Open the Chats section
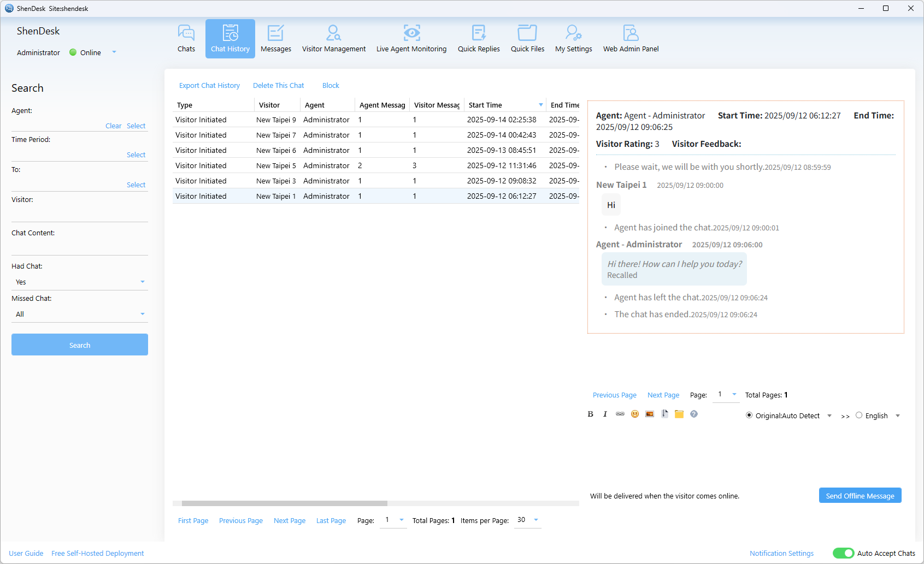The width and height of the screenshot is (924, 564). pyautogui.click(x=186, y=38)
